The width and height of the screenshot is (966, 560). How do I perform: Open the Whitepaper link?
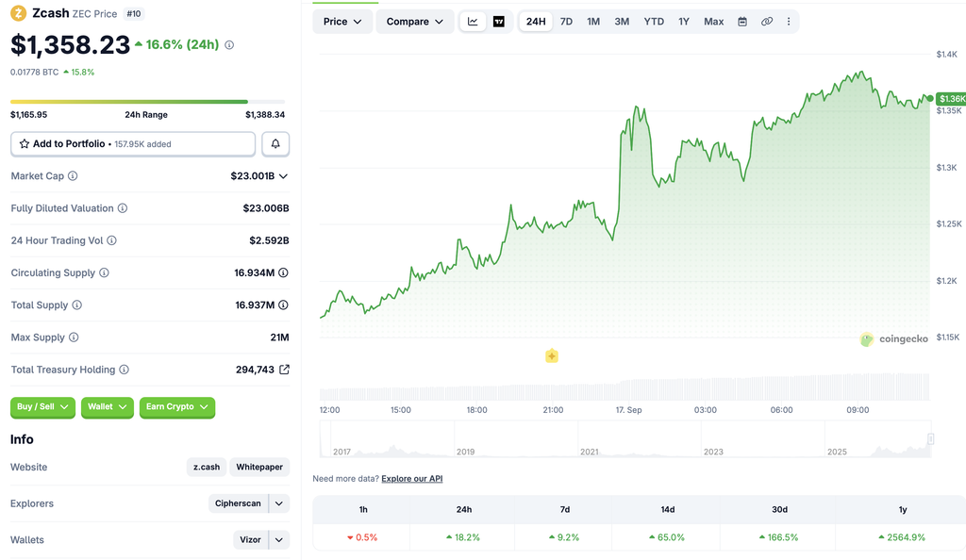(x=259, y=467)
